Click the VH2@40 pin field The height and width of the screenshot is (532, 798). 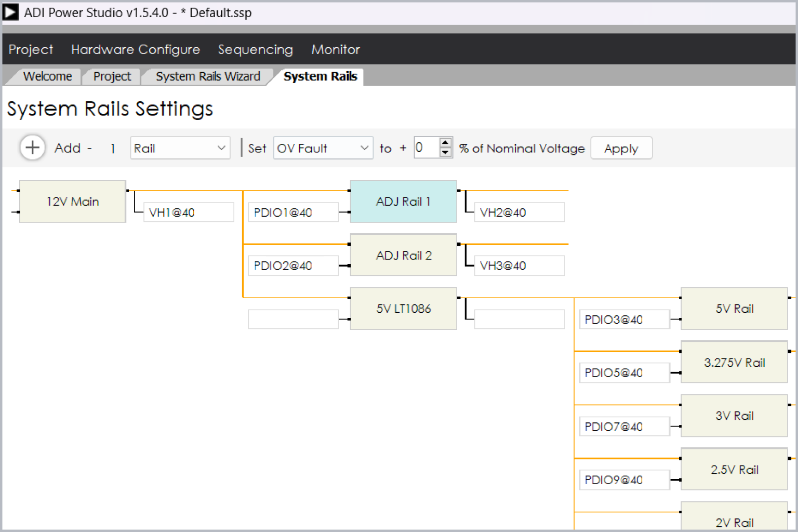tap(518, 212)
